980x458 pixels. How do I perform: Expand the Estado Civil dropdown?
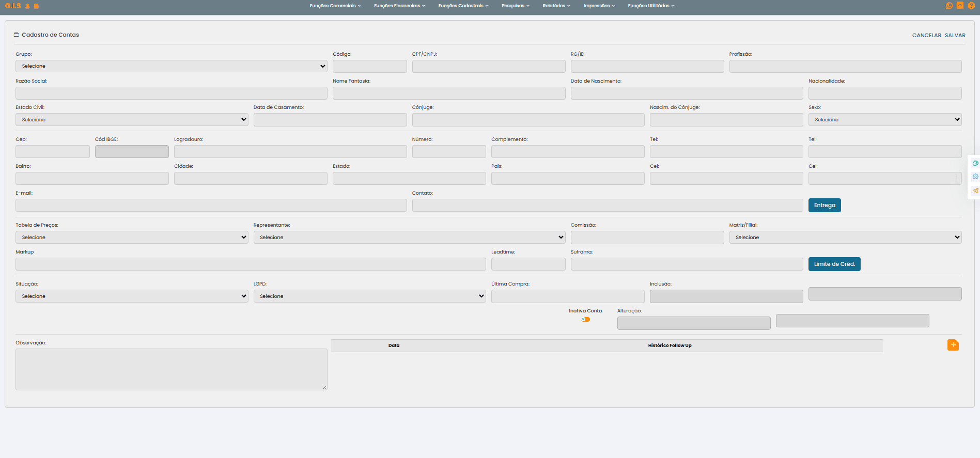click(x=132, y=120)
